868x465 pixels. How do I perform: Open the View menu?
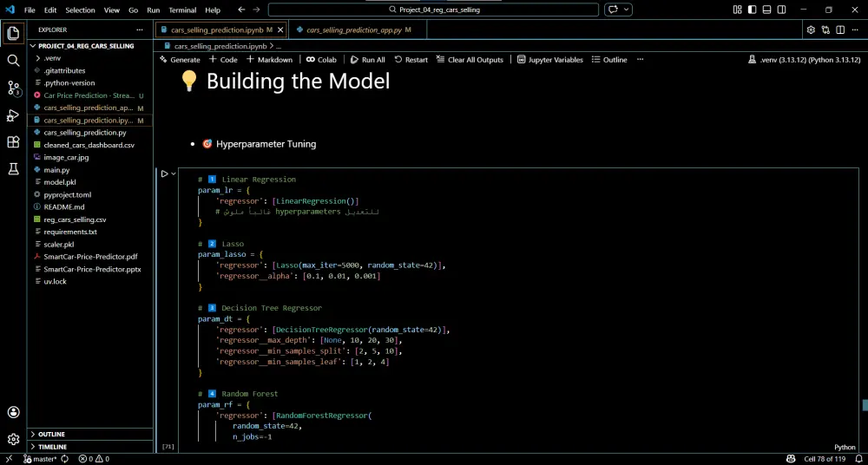[112, 10]
